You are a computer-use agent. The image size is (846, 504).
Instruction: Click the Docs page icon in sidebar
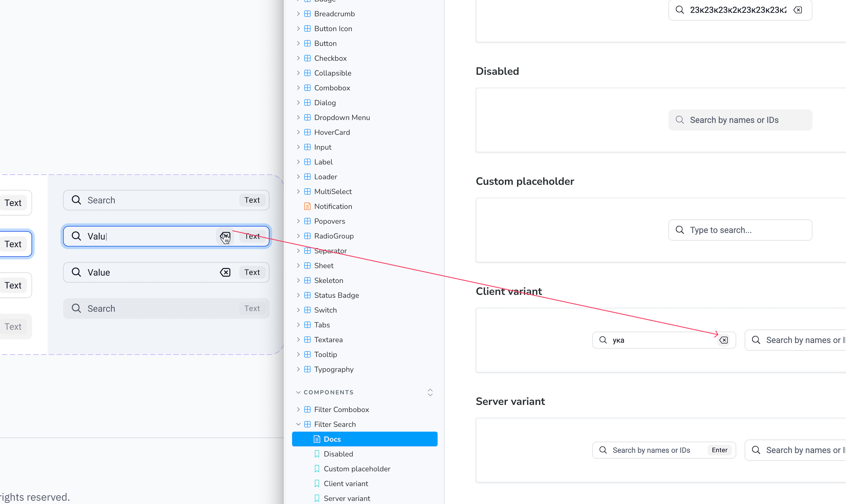(x=317, y=439)
